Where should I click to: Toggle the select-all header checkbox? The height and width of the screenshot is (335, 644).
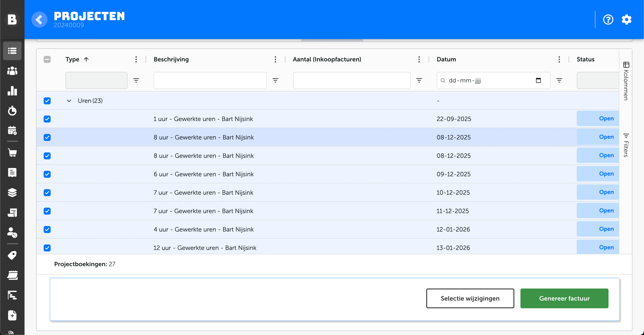click(47, 59)
